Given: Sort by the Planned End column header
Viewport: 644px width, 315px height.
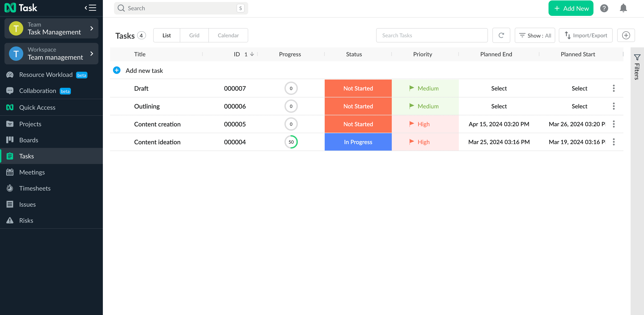Looking at the screenshot, I should coord(496,54).
